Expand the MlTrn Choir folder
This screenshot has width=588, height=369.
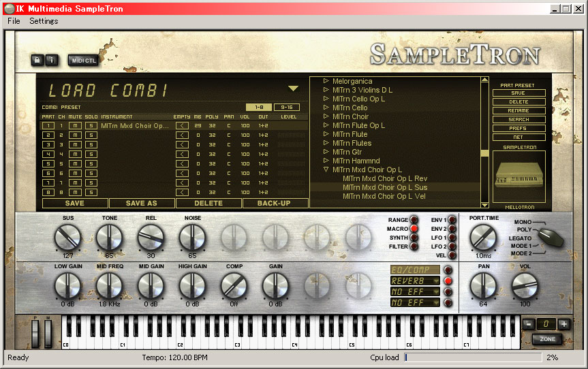[326, 116]
